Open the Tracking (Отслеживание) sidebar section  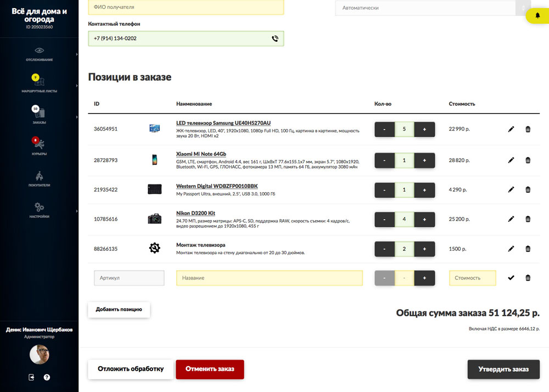39,54
